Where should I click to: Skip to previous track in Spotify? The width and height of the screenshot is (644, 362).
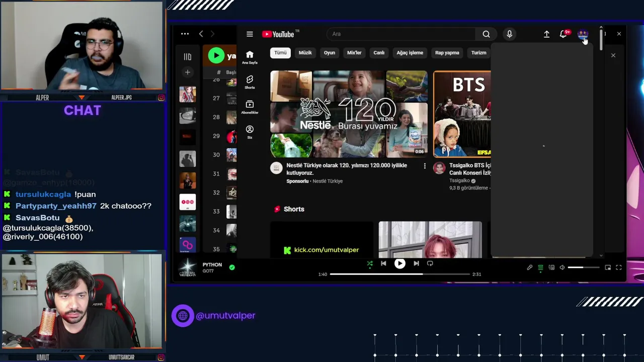pos(383,263)
